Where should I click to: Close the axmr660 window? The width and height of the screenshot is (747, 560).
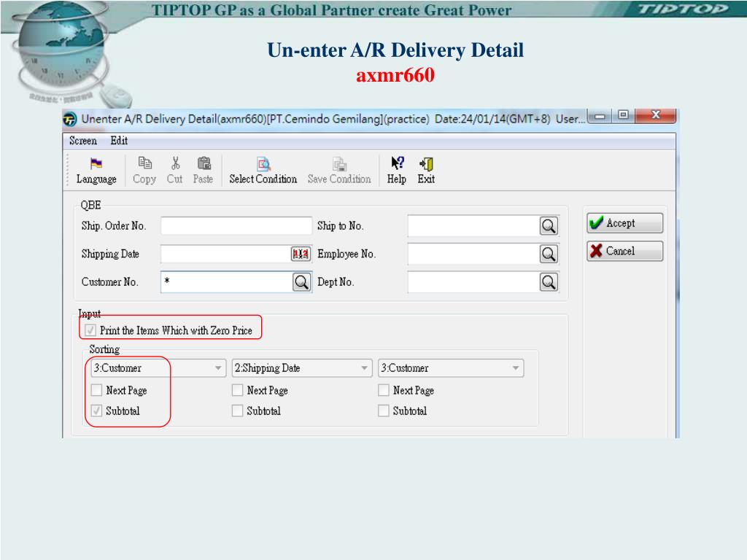(x=656, y=115)
